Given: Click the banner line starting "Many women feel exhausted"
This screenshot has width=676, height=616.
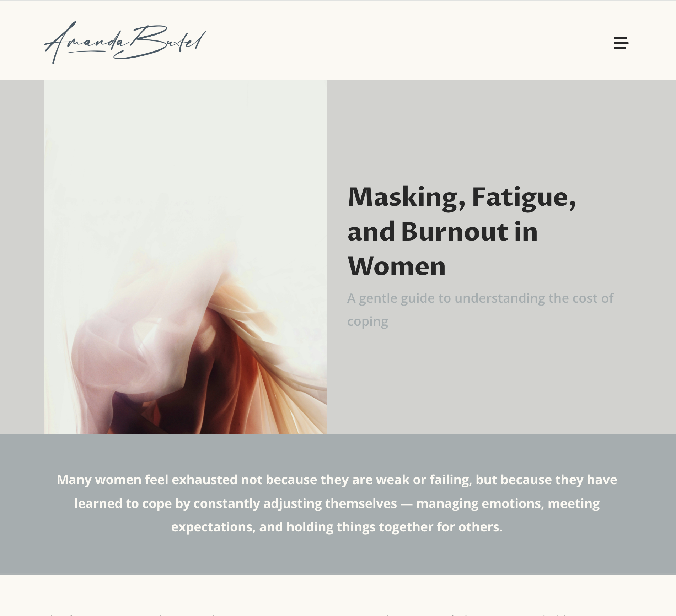Looking at the screenshot, I should click(x=337, y=480).
